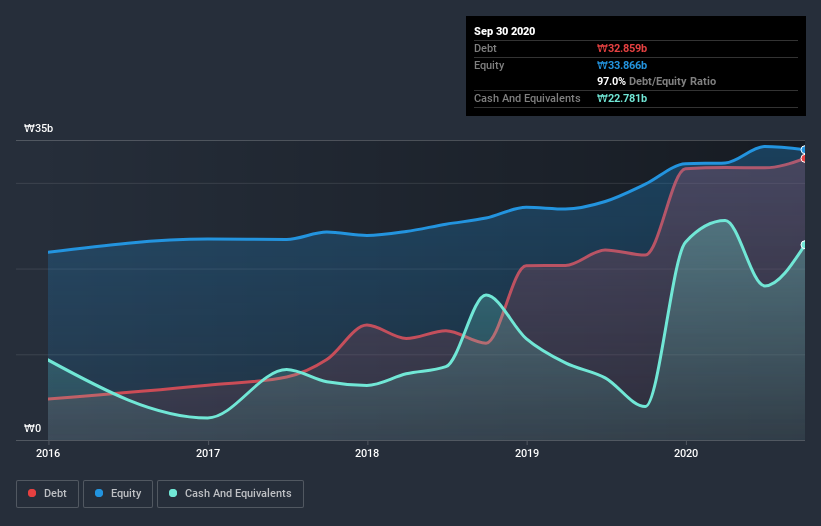Click the 97.0% Debt/Equity Ratio text
This screenshot has width=821, height=526.
(657, 81)
